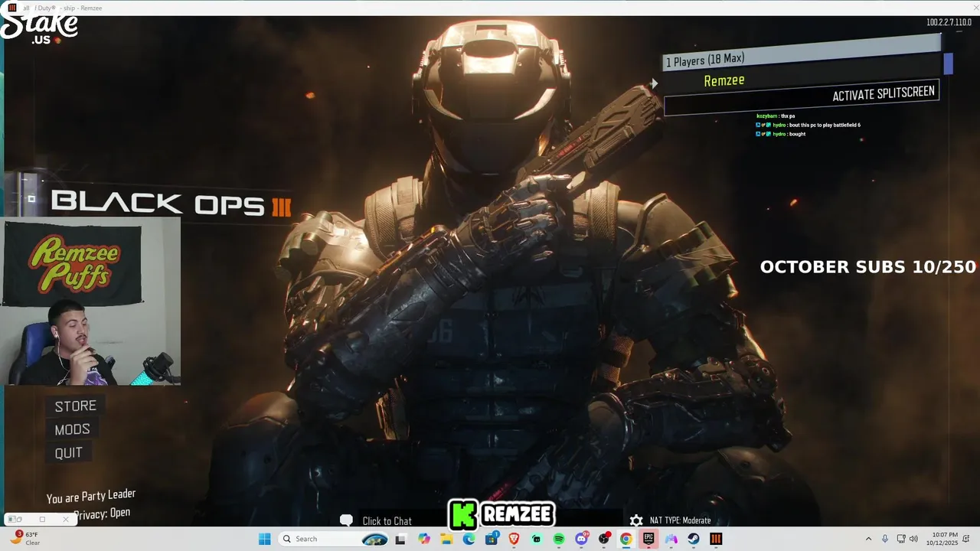
Task: Click the You are Party Leader text
Action: (x=91, y=496)
